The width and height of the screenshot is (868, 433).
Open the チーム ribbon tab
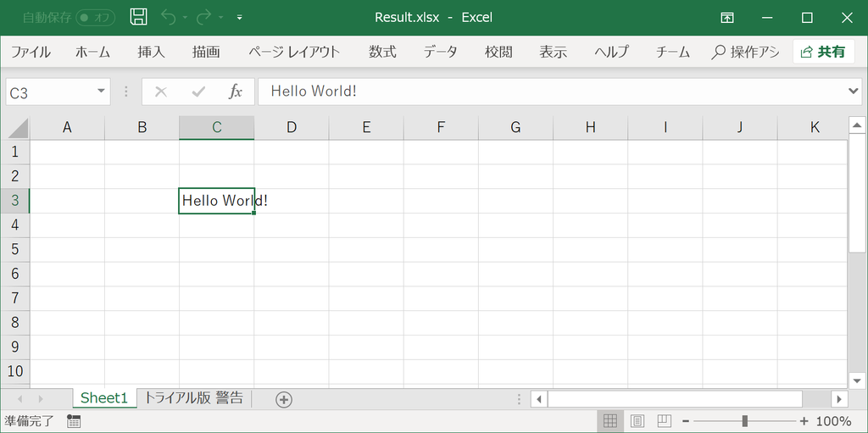[x=672, y=52]
